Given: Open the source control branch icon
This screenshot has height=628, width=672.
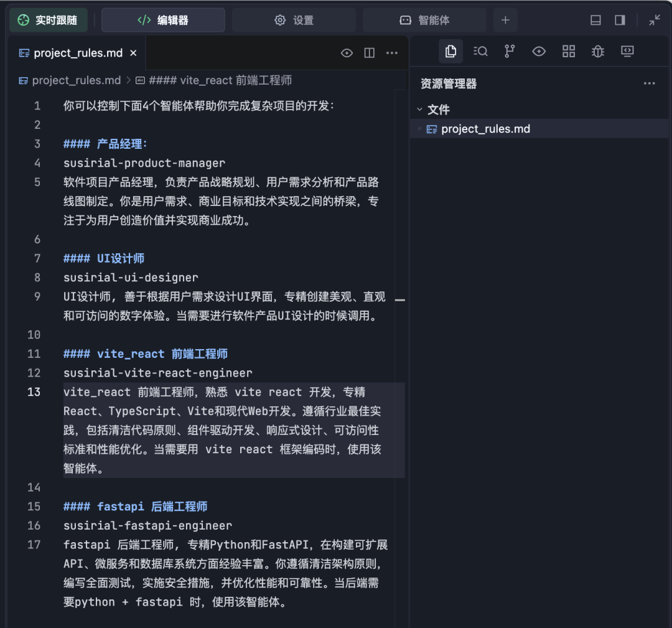Looking at the screenshot, I should [510, 52].
